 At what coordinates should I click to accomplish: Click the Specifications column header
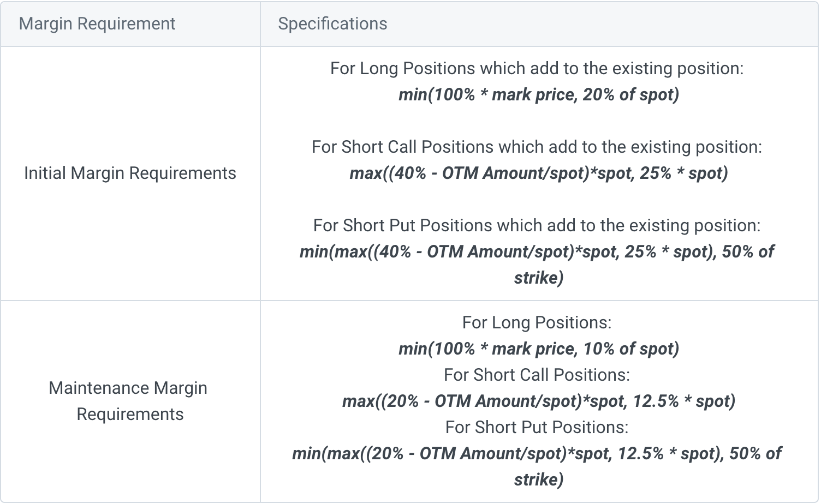(x=332, y=24)
